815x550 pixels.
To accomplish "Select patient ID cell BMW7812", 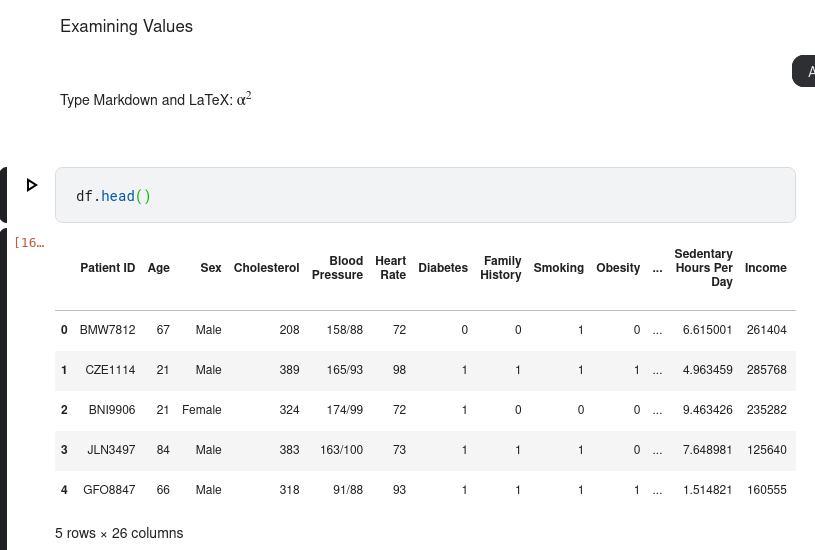I will pyautogui.click(x=107, y=330).
